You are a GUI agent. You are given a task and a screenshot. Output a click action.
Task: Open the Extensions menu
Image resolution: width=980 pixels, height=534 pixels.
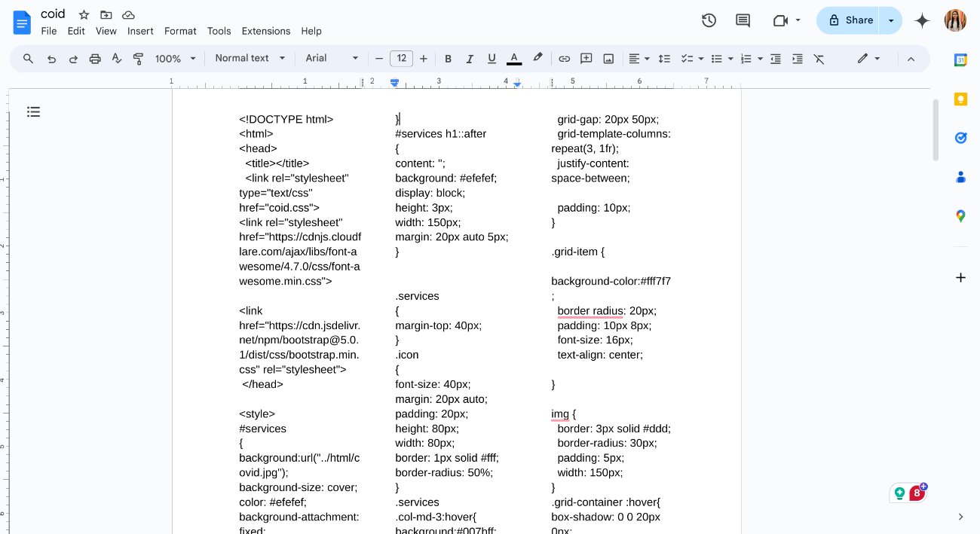(x=265, y=31)
